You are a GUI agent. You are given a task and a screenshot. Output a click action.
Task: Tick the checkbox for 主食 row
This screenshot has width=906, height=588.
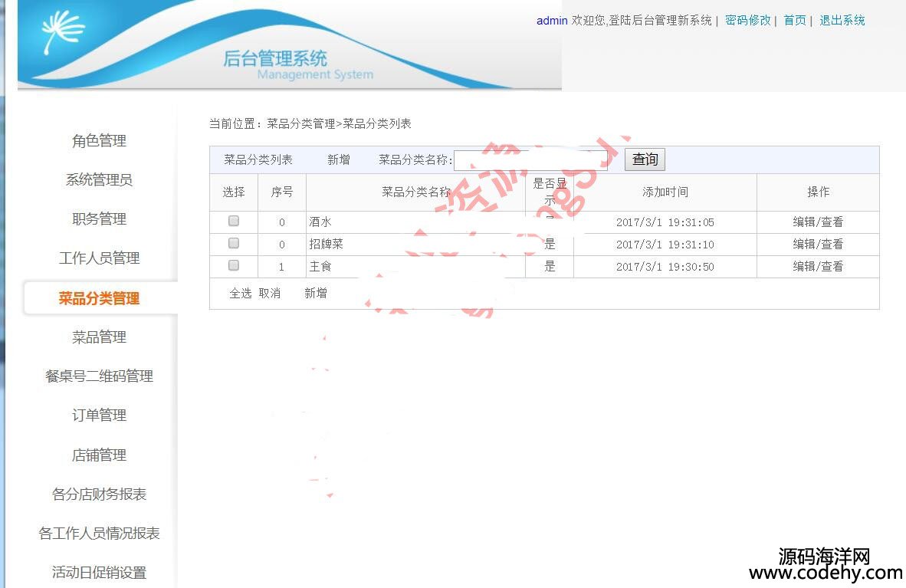coord(234,264)
